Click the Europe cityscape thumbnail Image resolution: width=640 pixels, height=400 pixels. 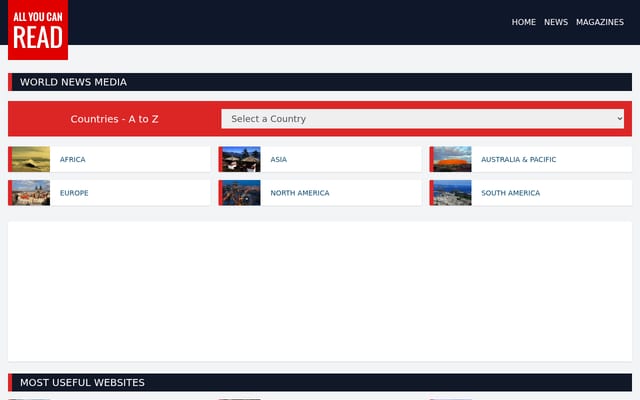click(31, 193)
